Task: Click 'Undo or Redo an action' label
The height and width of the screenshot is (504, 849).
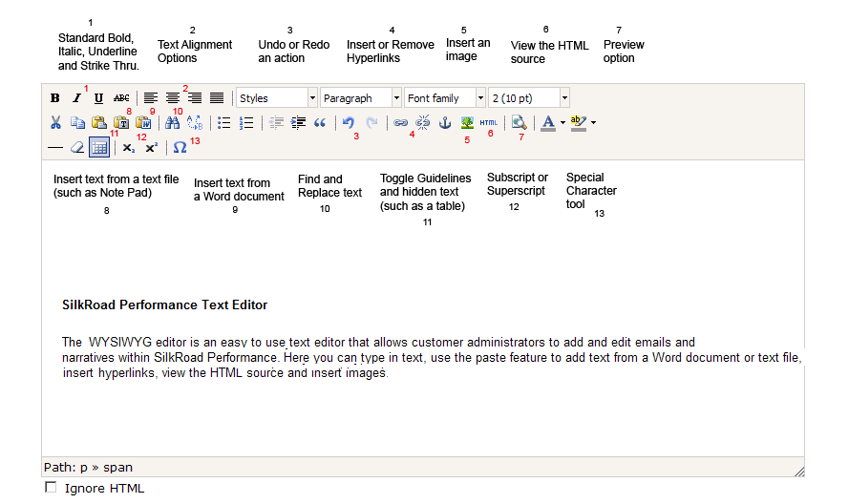Action: click(x=293, y=52)
